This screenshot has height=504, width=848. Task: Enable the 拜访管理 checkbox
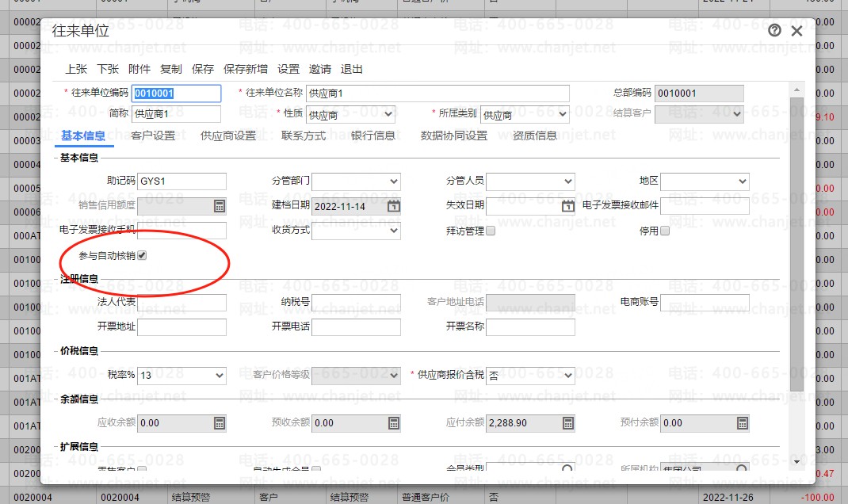point(491,231)
